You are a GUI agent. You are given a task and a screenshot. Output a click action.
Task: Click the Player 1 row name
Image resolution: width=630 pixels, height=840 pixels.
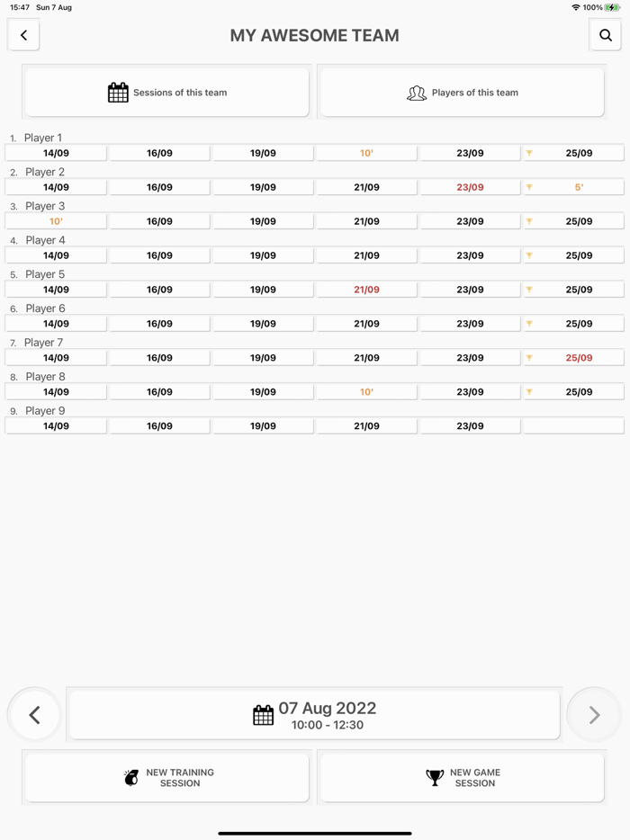click(43, 138)
